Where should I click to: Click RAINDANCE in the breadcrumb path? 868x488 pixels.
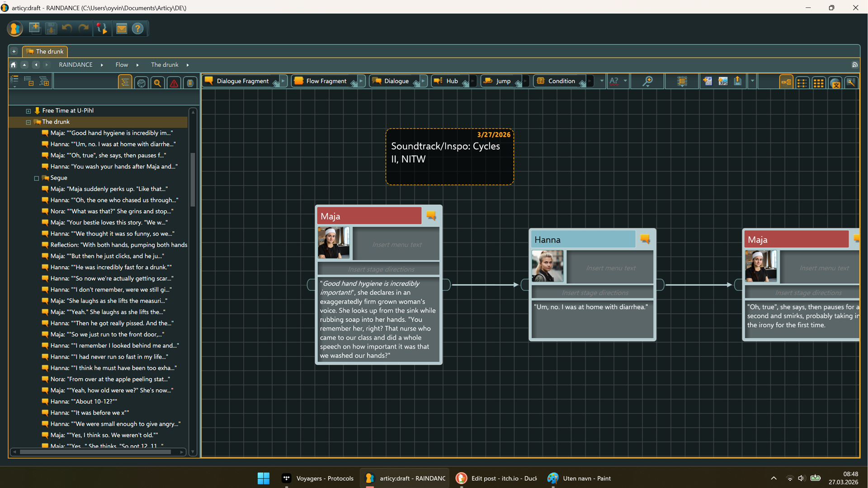click(75, 65)
